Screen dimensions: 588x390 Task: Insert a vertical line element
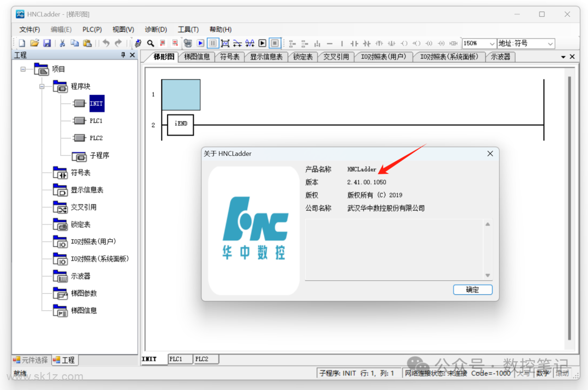pos(341,44)
